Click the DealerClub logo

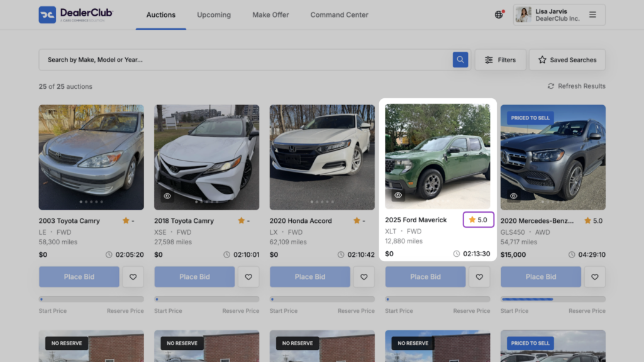pos(76,15)
